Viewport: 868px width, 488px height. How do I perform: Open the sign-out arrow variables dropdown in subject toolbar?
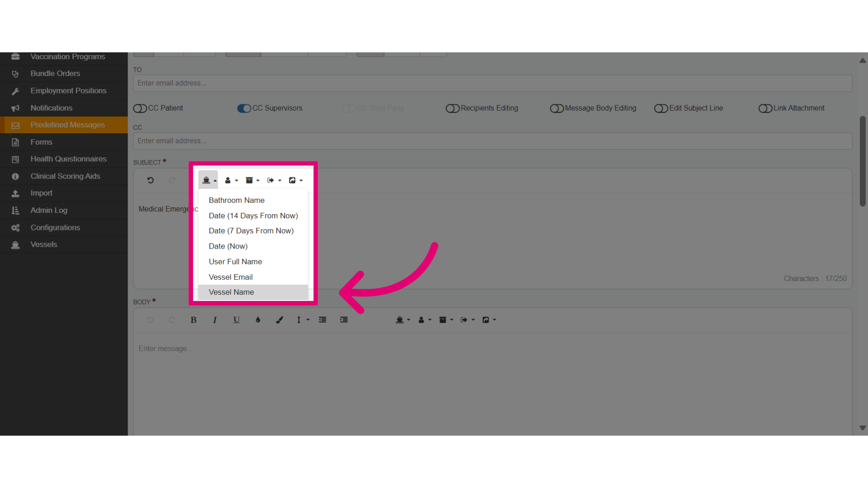tap(274, 180)
